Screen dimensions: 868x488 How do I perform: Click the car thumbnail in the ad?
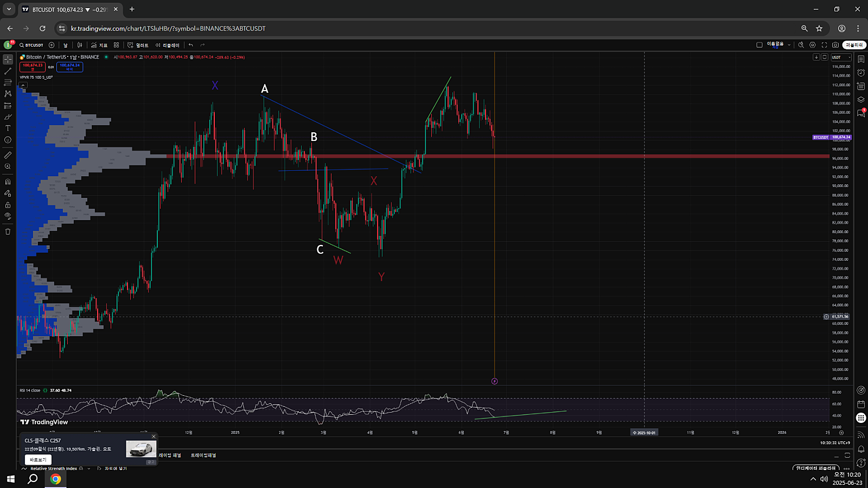[141, 449]
